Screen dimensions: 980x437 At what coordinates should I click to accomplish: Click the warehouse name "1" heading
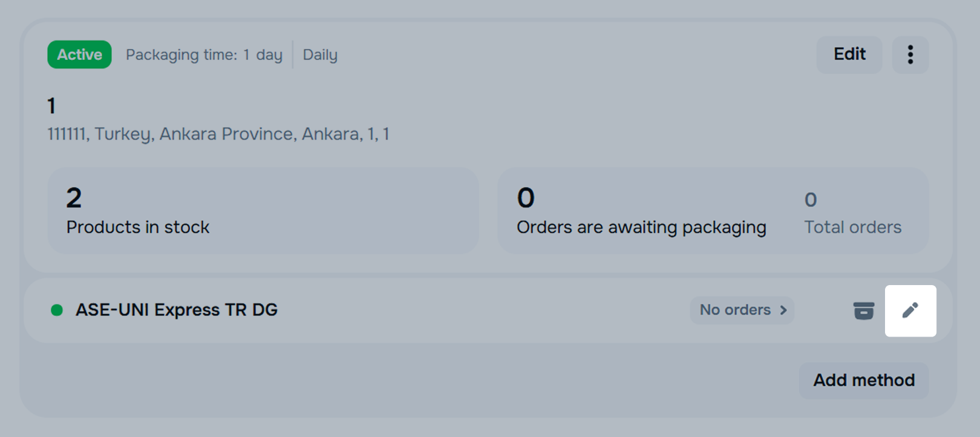[x=52, y=106]
